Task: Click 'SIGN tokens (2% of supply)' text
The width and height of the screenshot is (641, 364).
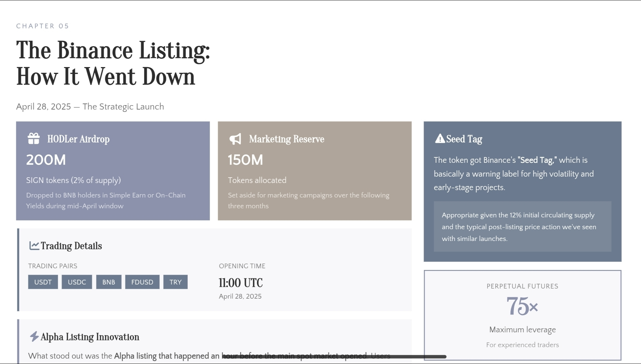Action: 73,180
